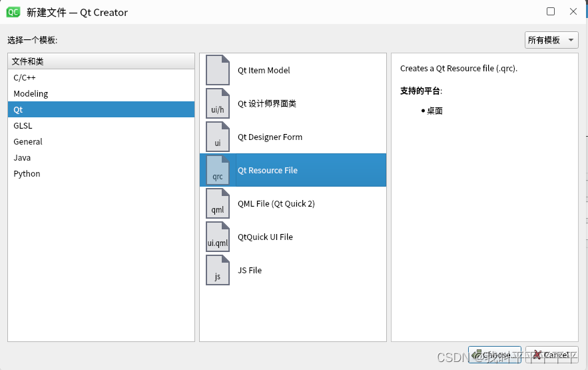
Task: Click the qrc resource file icon
Action: tap(218, 170)
